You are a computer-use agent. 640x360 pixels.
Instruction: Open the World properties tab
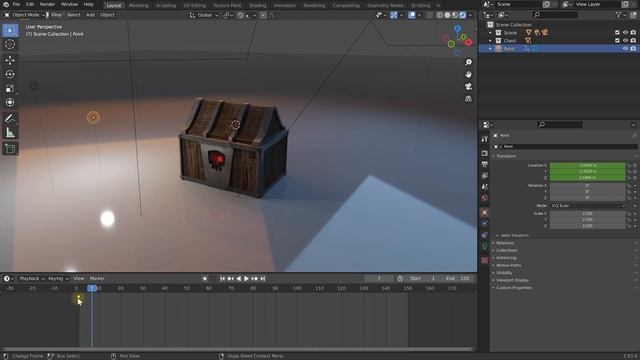484,198
